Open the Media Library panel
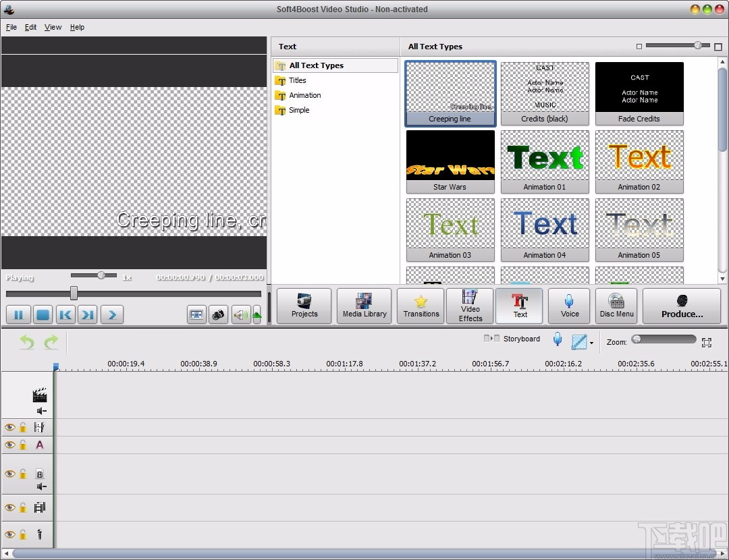The height and width of the screenshot is (560, 729). [x=364, y=306]
